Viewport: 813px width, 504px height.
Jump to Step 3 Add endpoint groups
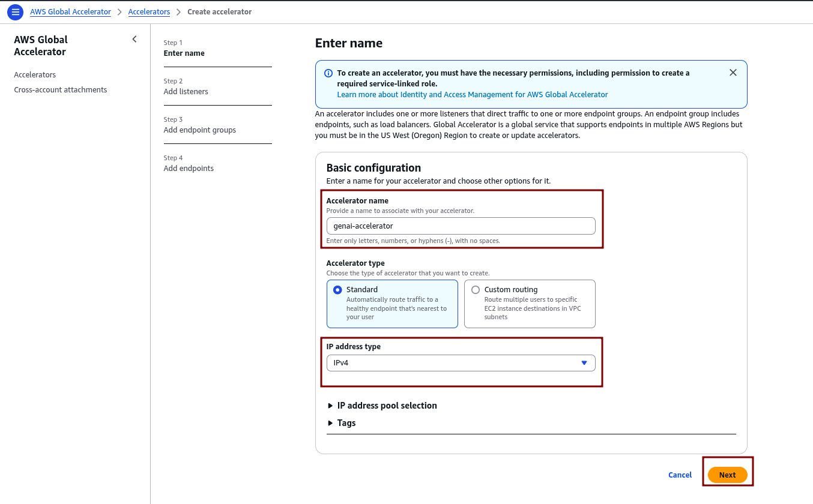200,130
